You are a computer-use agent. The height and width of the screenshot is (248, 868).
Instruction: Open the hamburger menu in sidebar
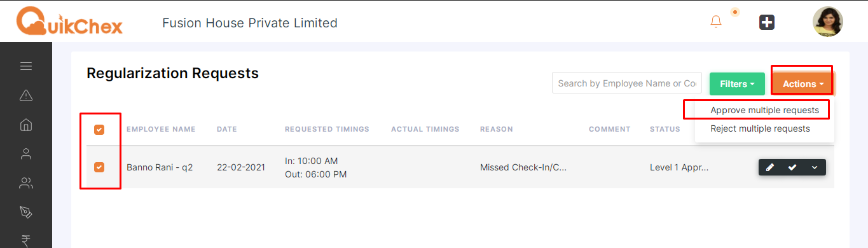click(26, 66)
